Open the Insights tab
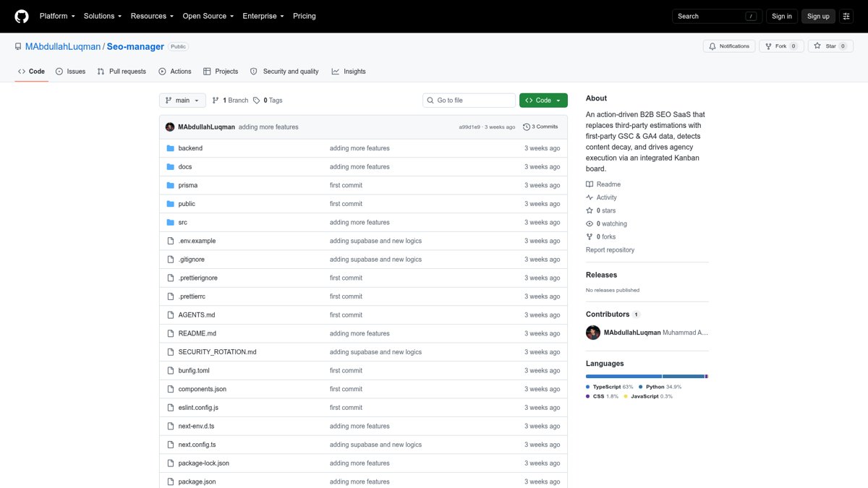Screen dimensions: 868x488 tap(349, 72)
